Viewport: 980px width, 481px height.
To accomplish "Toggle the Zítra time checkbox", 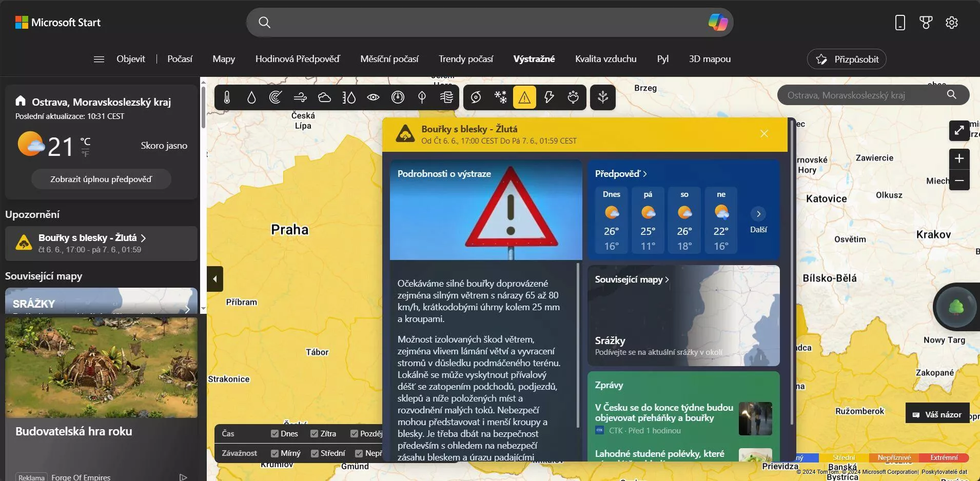I will (x=315, y=434).
